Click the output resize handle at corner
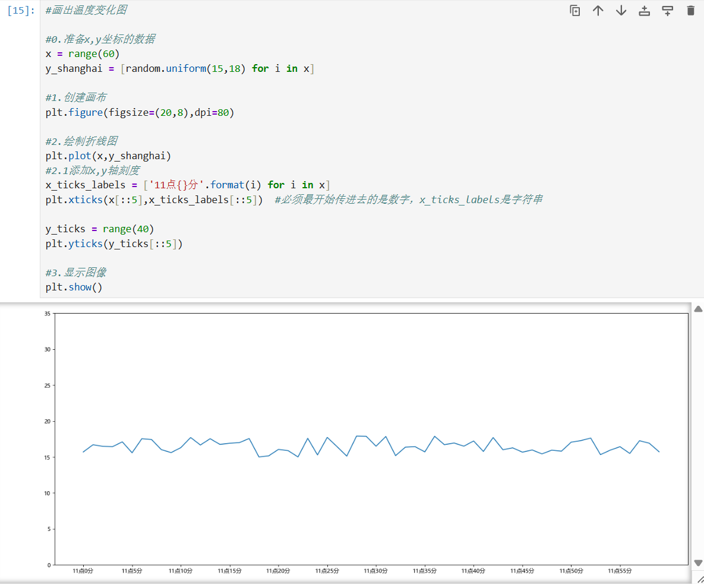 pyautogui.click(x=699, y=580)
